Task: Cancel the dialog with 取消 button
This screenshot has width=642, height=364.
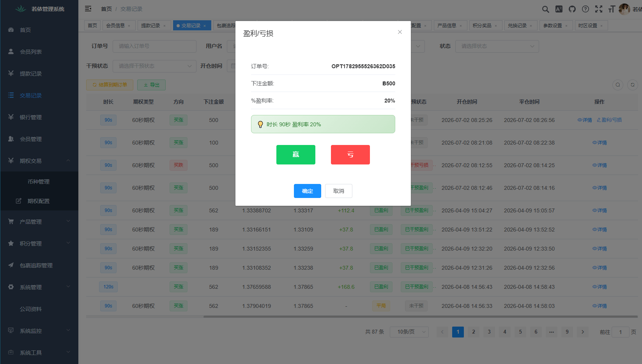Action: (338, 191)
